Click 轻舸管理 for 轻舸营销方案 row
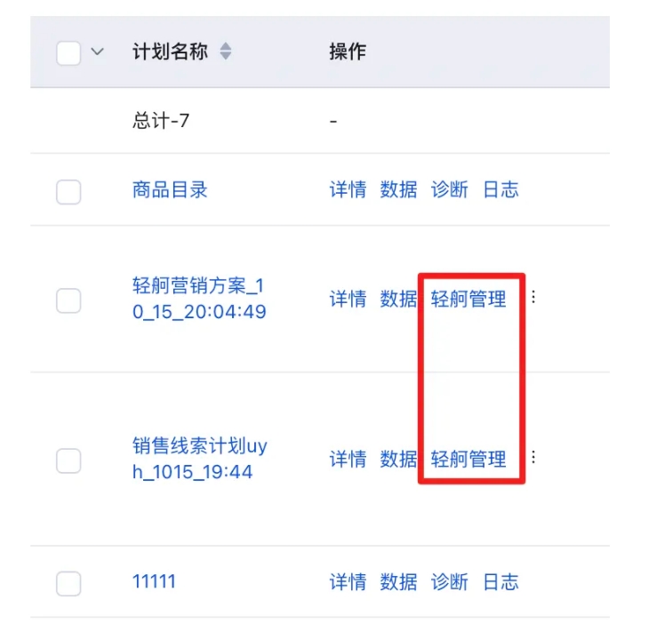 468,299
